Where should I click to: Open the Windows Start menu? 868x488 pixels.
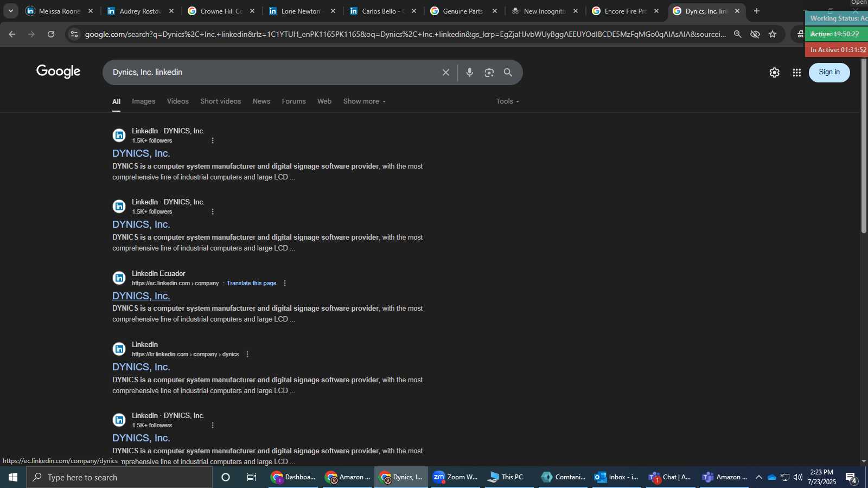tap(13, 477)
